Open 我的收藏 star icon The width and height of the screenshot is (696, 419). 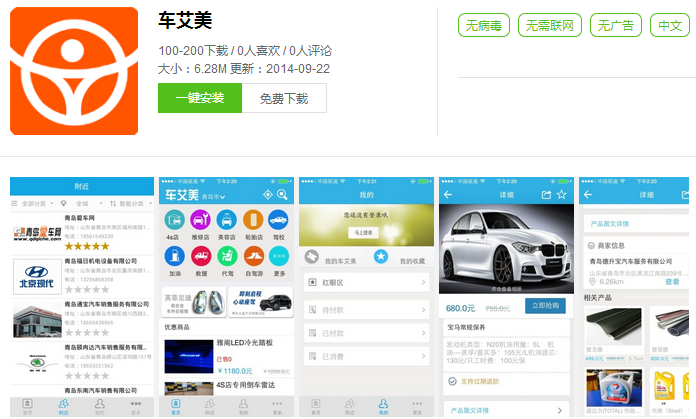pos(381,256)
